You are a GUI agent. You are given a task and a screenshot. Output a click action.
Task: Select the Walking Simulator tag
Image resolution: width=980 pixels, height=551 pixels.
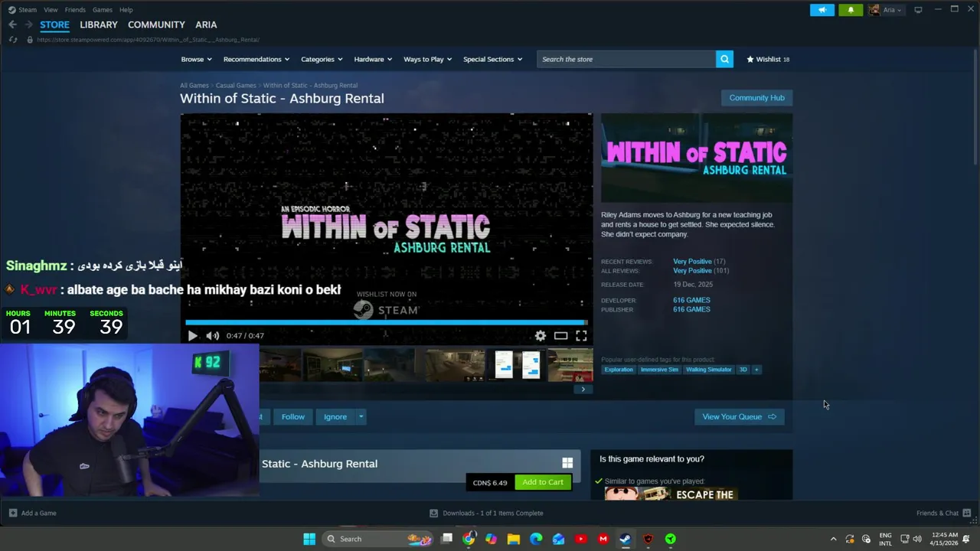click(x=708, y=370)
